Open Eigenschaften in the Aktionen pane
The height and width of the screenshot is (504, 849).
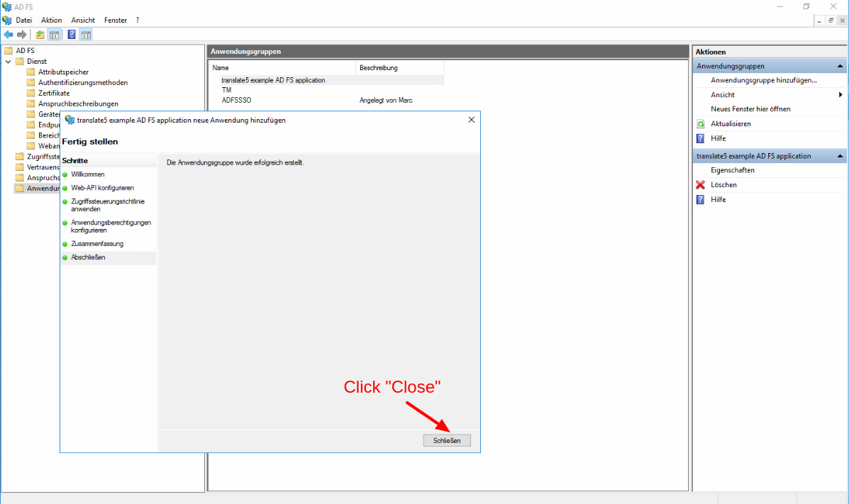[x=732, y=170]
